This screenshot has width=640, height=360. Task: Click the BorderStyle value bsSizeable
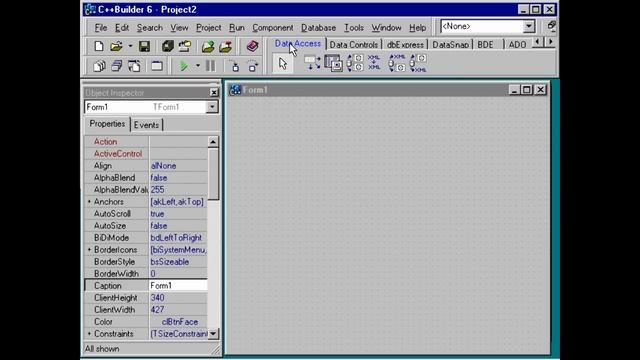point(178,262)
